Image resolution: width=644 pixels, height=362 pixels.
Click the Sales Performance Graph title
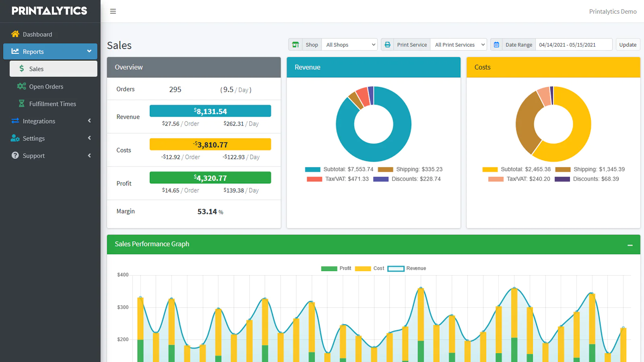coord(152,244)
